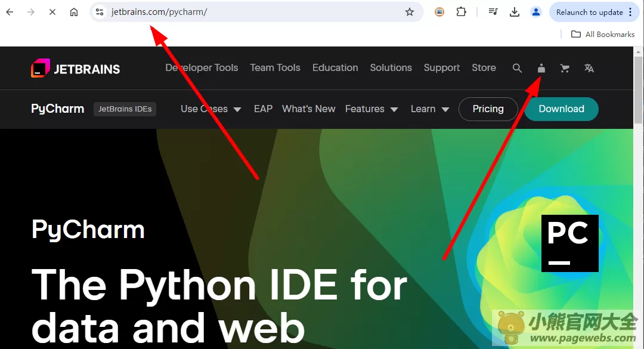Screen dimensions: 644x349
Task: Click in the address bar URL
Action: tap(159, 12)
